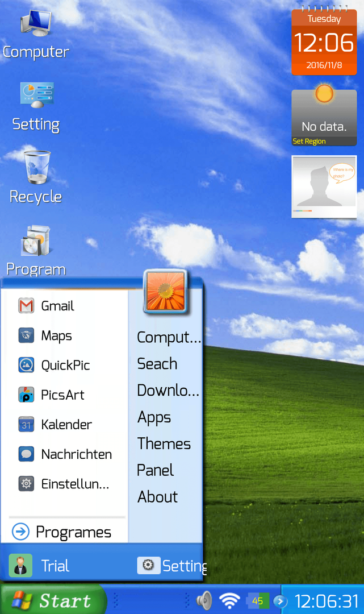This screenshot has height=614, width=364.
Task: Click the orange flower user picture
Action: pyautogui.click(x=166, y=292)
